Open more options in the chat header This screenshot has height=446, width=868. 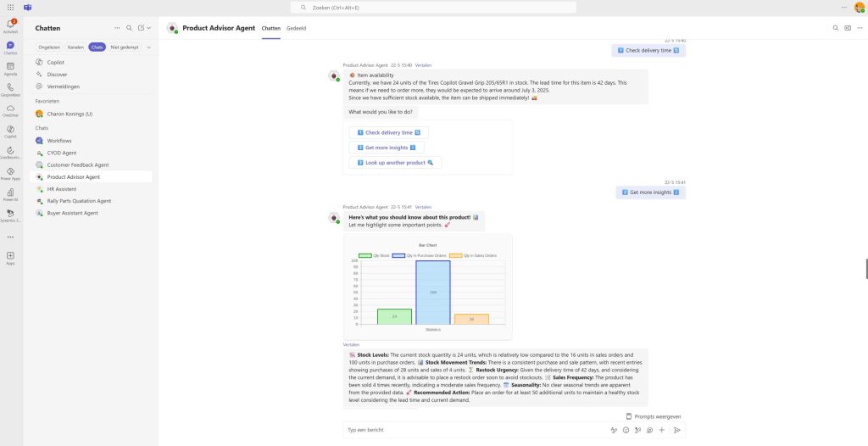[859, 28]
